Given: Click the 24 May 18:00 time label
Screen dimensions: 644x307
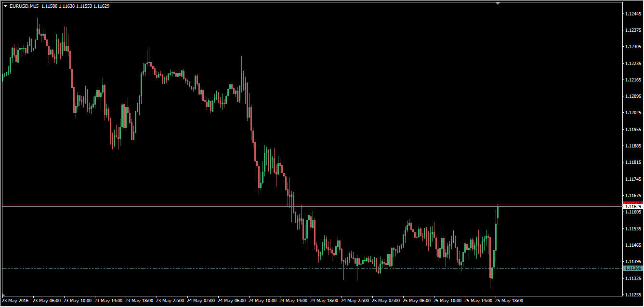Looking at the screenshot, I should coord(325,301).
